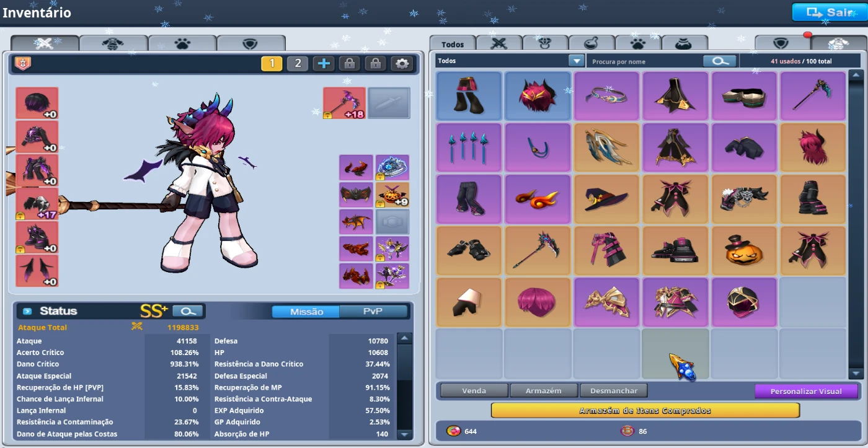This screenshot has height=448, width=868.
Task: Click the equipped +18 scythe weapon slot
Action: (344, 102)
